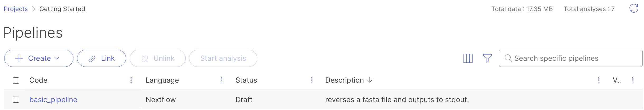The height and width of the screenshot is (110, 644).
Task: Open the Language column options menu
Action: [x=221, y=80]
